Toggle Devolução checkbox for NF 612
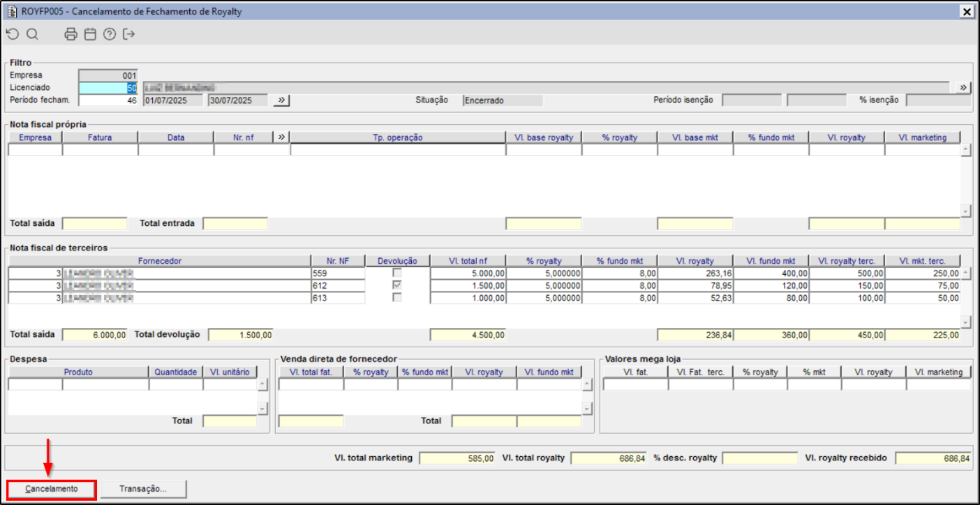 pos(397,285)
